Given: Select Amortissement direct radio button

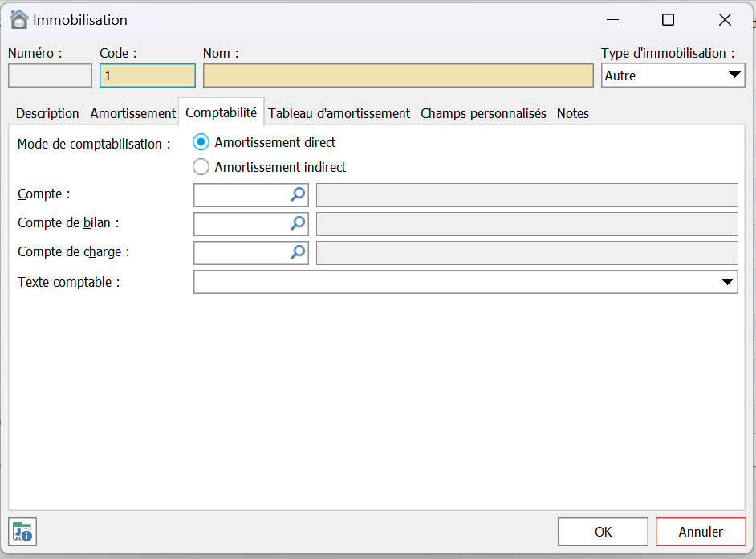Looking at the screenshot, I should pos(201,142).
